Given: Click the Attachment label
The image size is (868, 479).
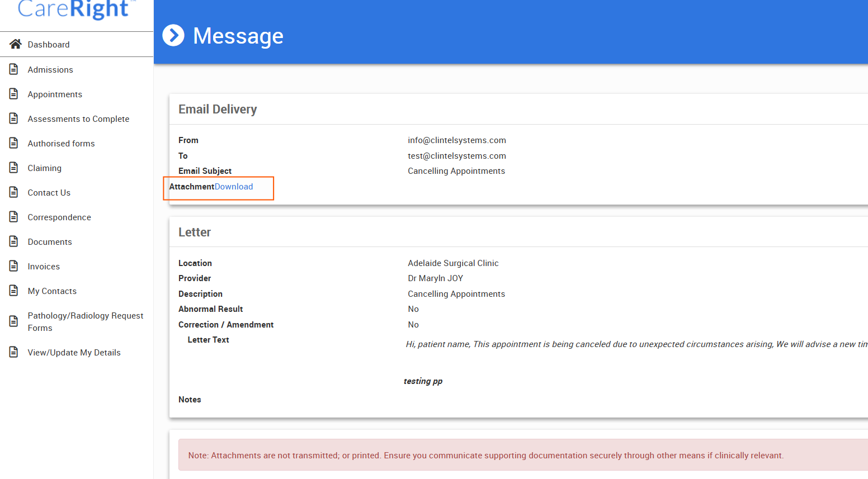Looking at the screenshot, I should pyautogui.click(x=192, y=187).
